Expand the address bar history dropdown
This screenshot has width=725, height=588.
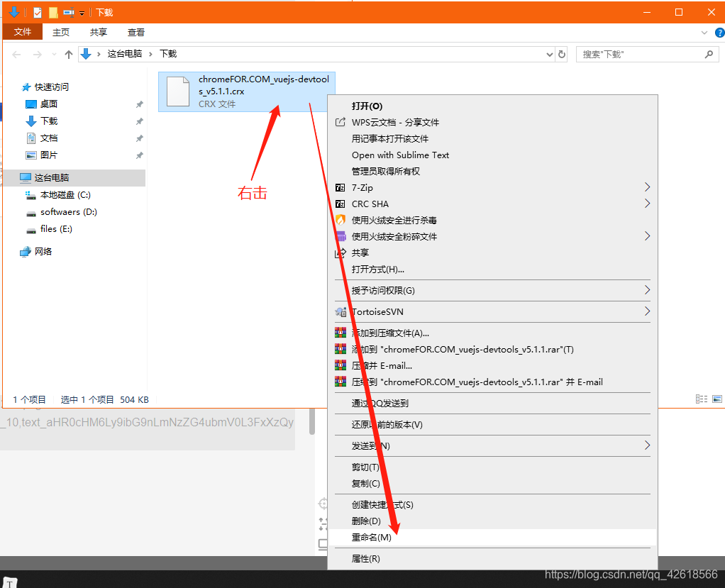[x=549, y=55]
